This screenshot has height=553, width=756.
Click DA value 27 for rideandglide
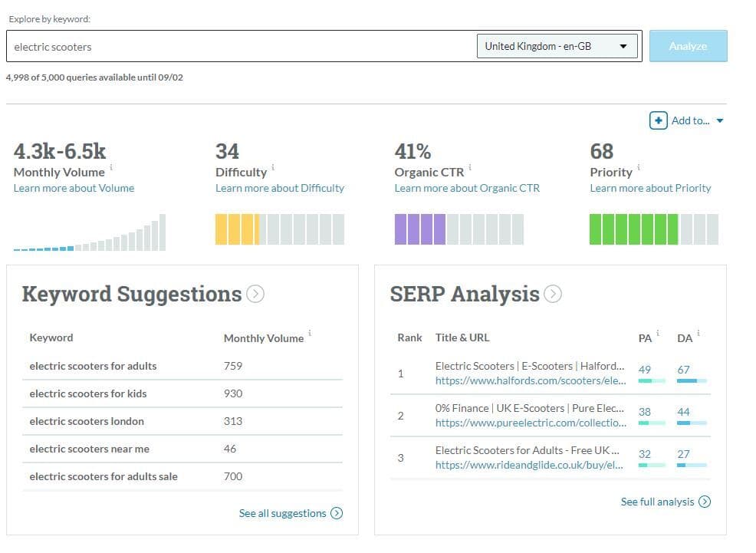(683, 454)
